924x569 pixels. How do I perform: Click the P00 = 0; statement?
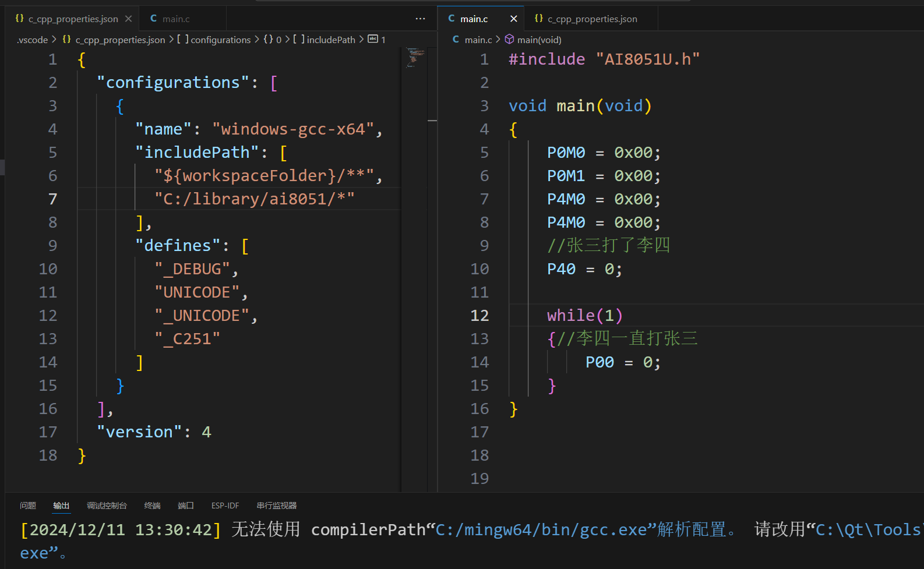(x=623, y=362)
